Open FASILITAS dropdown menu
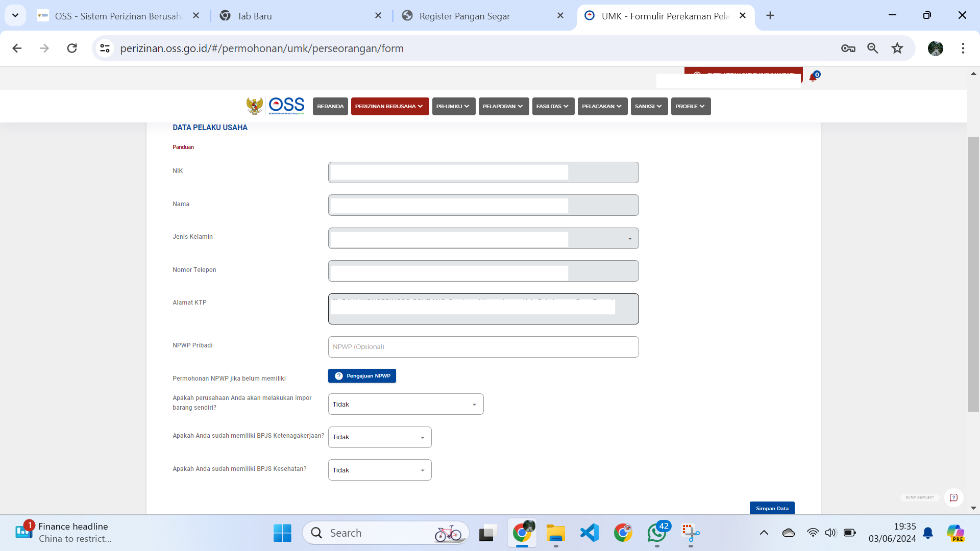Viewport: 980px width, 551px height. pos(551,106)
